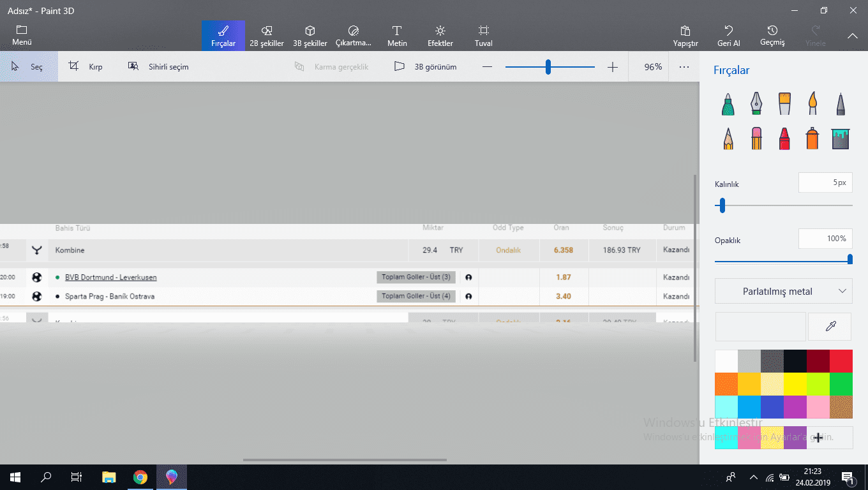Activate Sihirli seçim magic select
This screenshot has width=868, height=490.
pyautogui.click(x=158, y=66)
